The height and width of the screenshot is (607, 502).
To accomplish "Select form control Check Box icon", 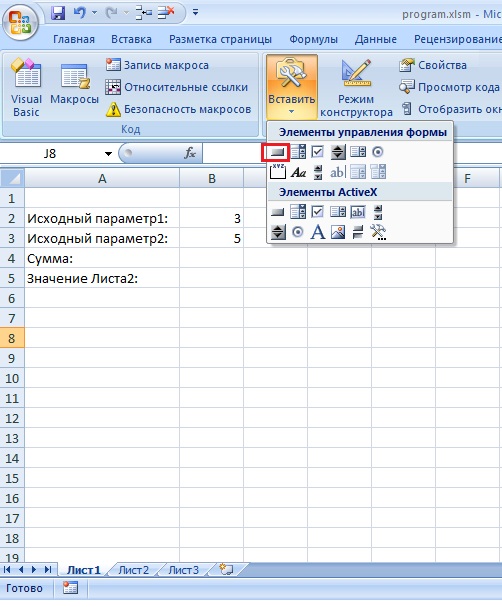I will click(x=318, y=152).
